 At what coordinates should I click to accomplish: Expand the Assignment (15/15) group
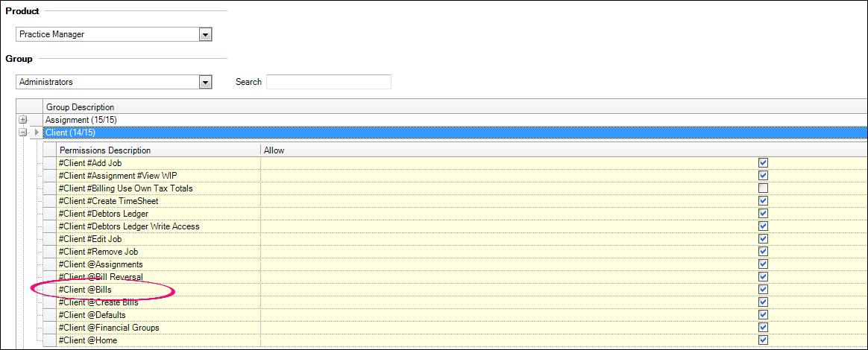pyautogui.click(x=23, y=120)
